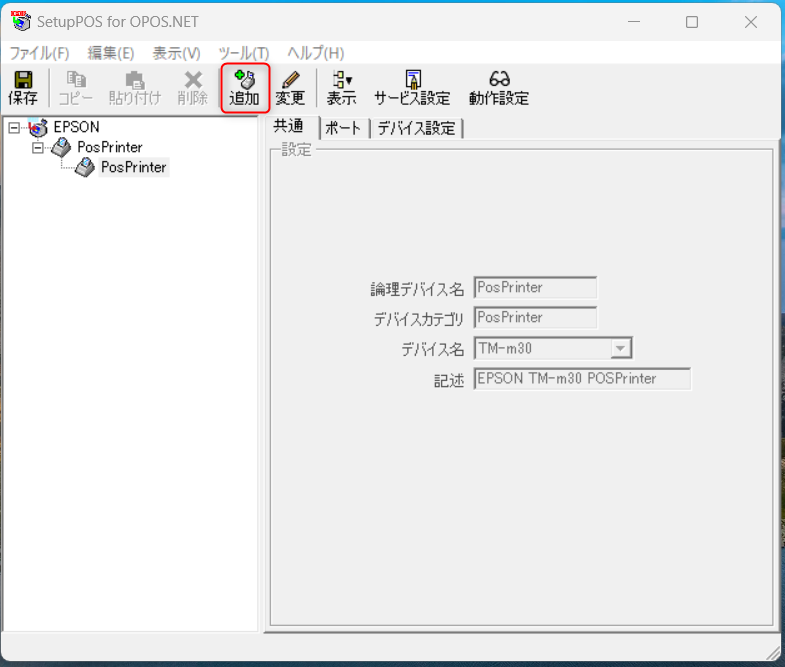The height and width of the screenshot is (667, 785).
Task: Click the window resize grip corner
Action: click(773, 653)
